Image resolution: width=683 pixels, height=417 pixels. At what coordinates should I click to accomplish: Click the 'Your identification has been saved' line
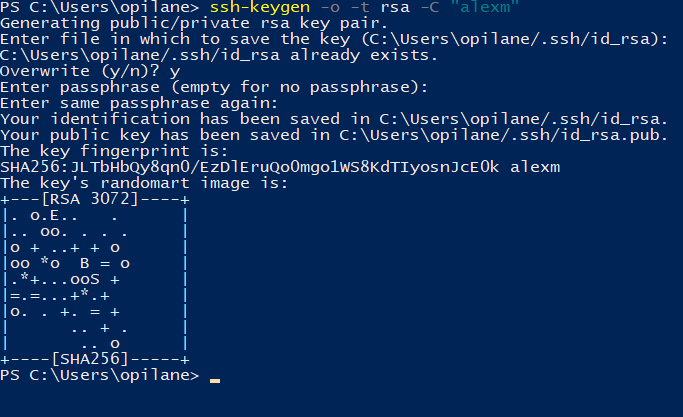click(334, 119)
